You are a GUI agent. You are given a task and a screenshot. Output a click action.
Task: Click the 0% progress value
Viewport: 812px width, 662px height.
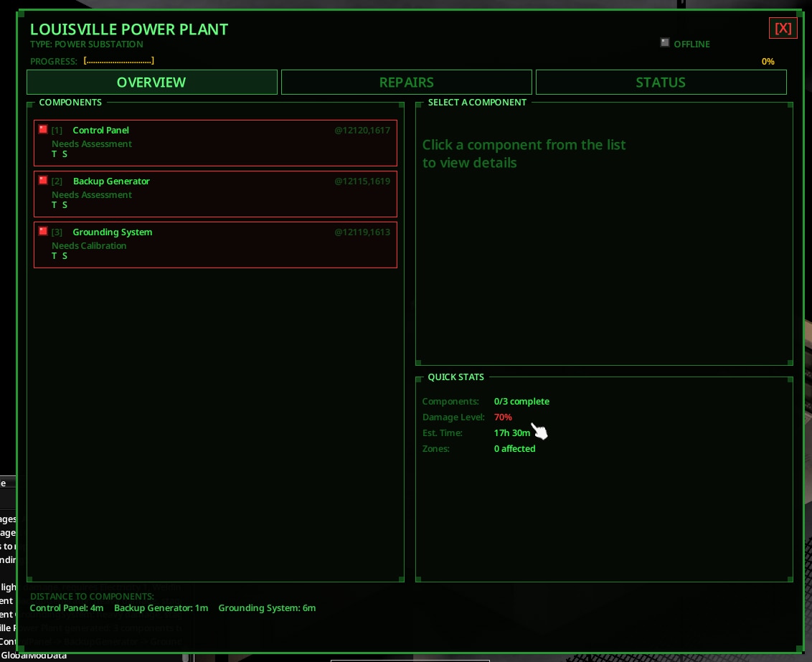tap(768, 62)
